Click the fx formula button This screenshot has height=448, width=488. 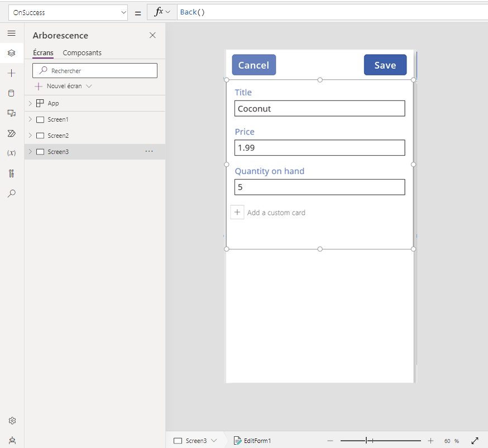(162, 12)
